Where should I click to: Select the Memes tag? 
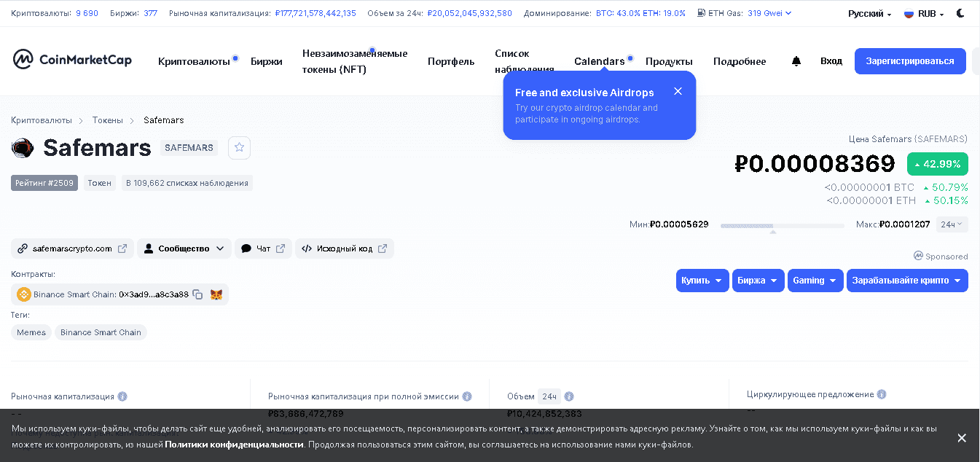pos(31,332)
